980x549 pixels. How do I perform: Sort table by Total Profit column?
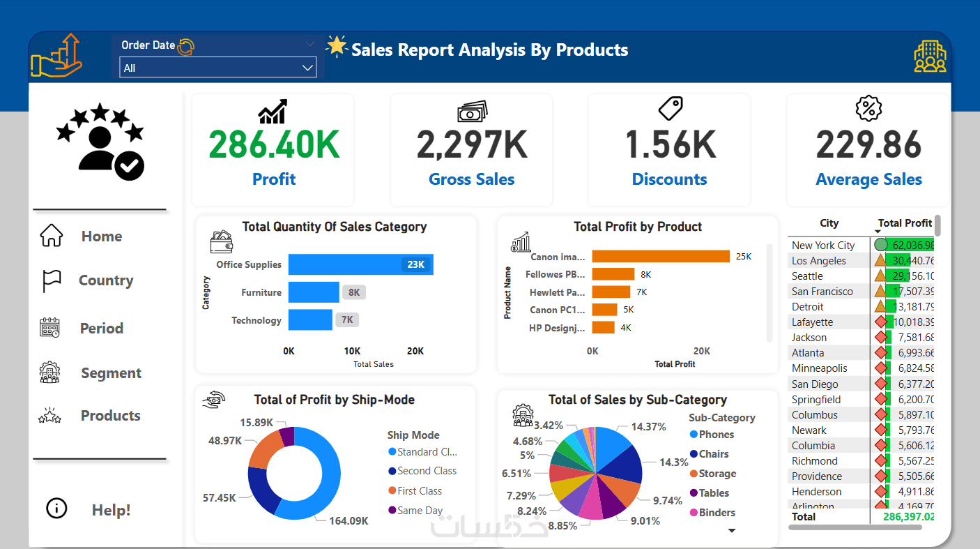(905, 223)
